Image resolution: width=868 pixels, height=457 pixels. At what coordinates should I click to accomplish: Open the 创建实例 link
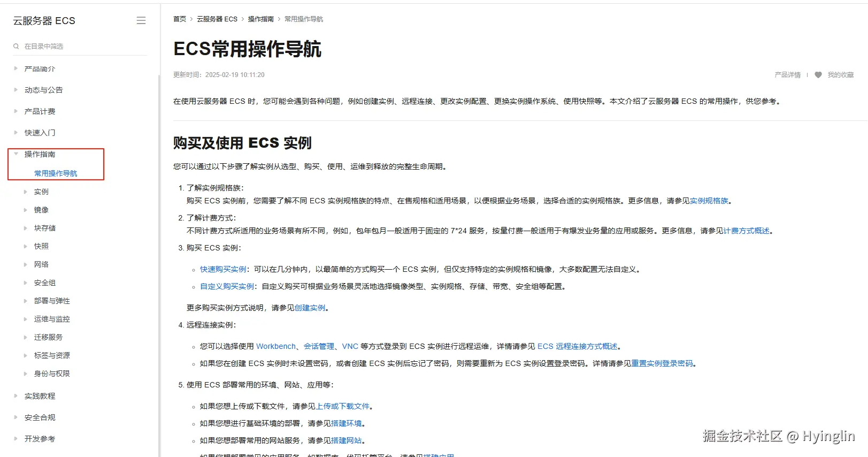310,308
